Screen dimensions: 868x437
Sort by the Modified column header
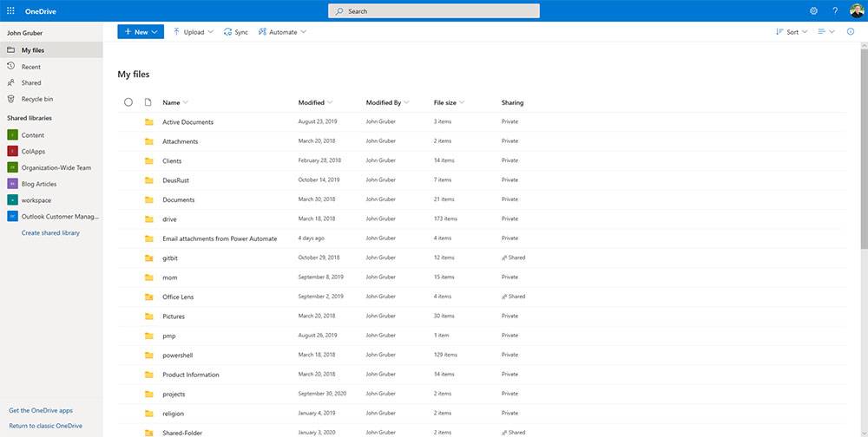[312, 102]
